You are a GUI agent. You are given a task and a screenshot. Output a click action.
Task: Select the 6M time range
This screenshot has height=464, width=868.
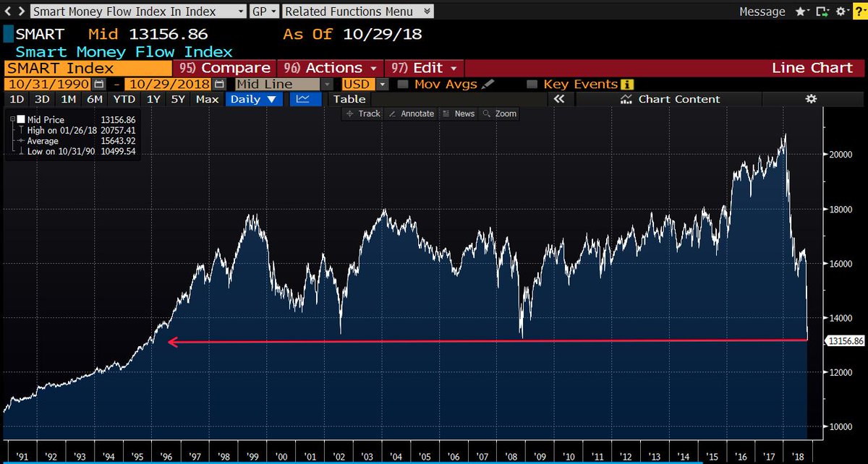click(94, 99)
